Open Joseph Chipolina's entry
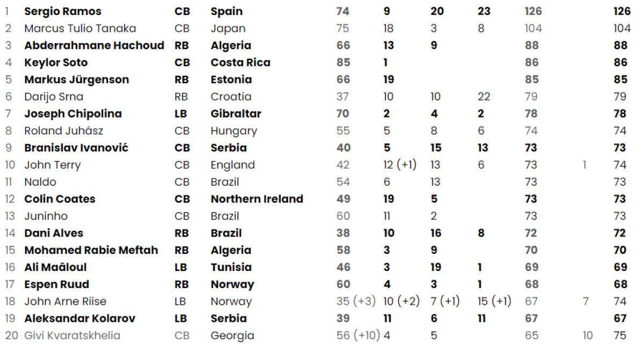The height and width of the screenshot is (344, 644). coord(73,114)
